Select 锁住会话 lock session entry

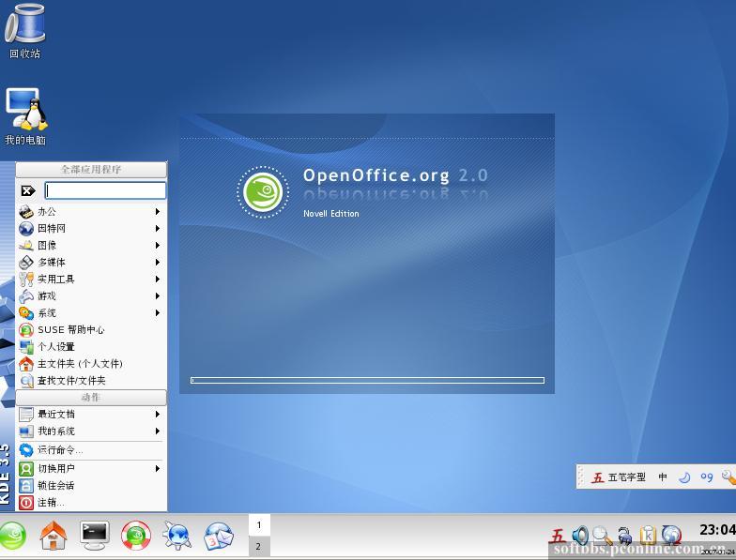[x=91, y=486]
